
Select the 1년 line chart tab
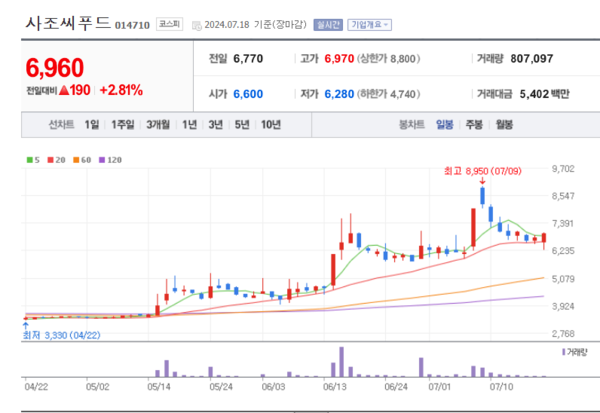pos(189,124)
